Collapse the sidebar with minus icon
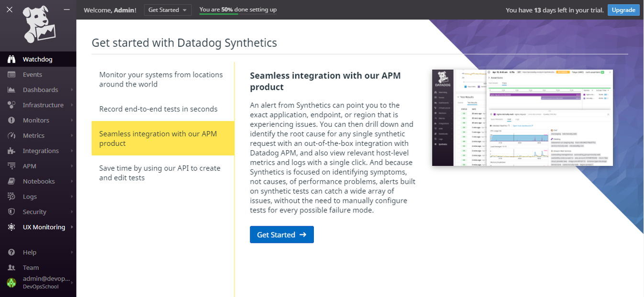The height and width of the screenshot is (297, 644). pos(67,10)
